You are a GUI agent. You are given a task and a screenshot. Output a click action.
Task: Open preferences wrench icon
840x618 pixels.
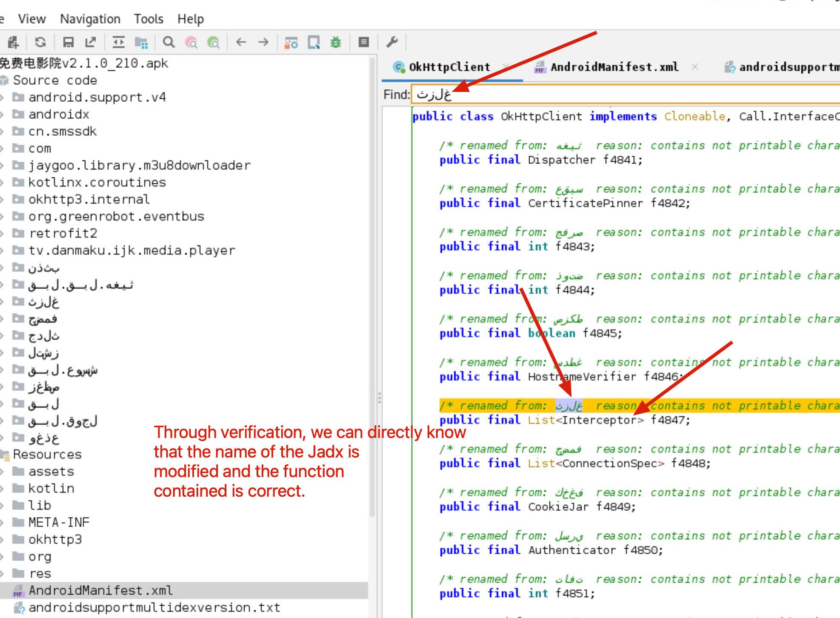(x=392, y=42)
